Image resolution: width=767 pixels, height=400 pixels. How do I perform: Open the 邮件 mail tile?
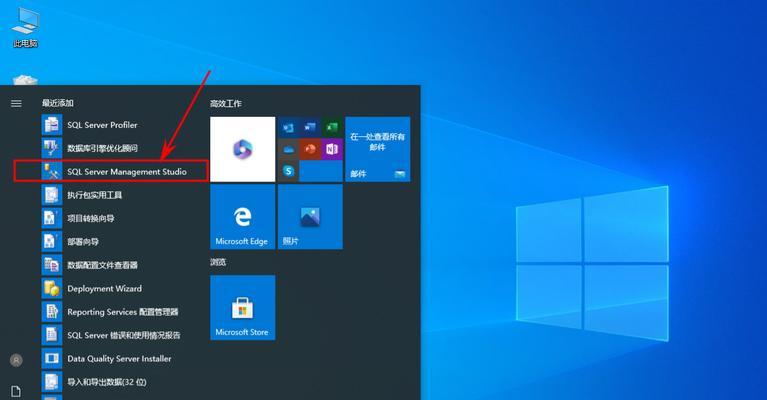tap(378, 149)
